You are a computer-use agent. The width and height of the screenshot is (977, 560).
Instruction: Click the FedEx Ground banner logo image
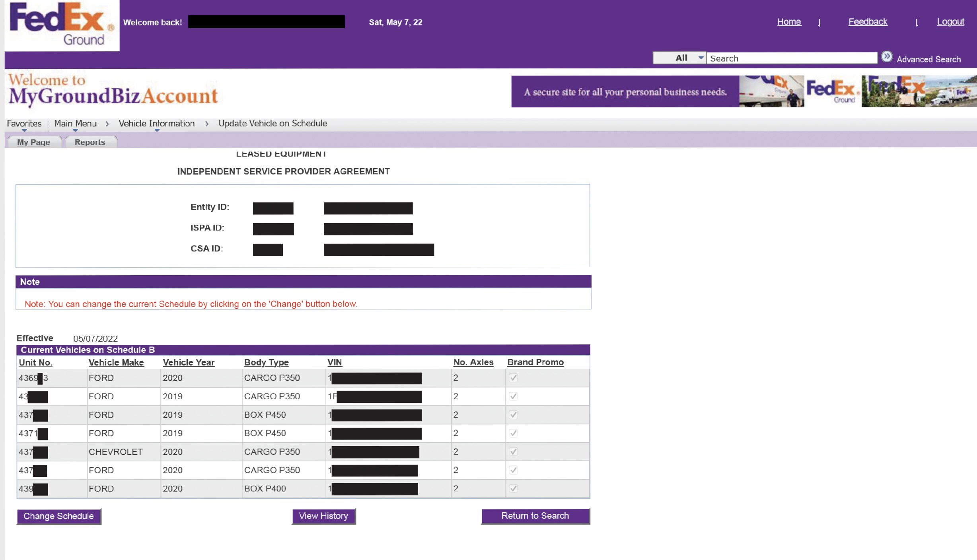(x=832, y=91)
